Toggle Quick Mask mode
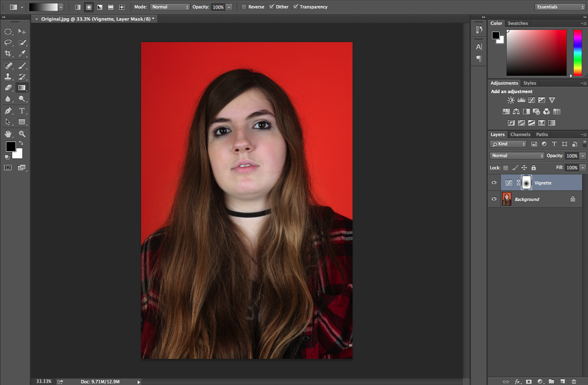The height and width of the screenshot is (385, 588). [8, 168]
